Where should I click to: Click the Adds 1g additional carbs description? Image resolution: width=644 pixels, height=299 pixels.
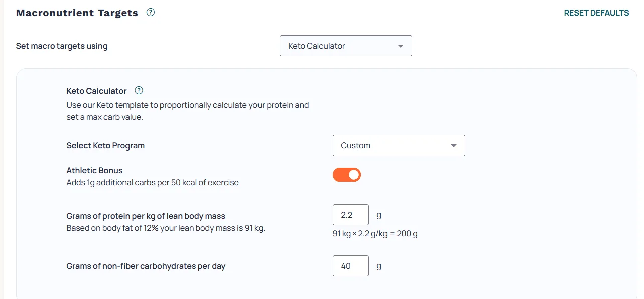(153, 182)
